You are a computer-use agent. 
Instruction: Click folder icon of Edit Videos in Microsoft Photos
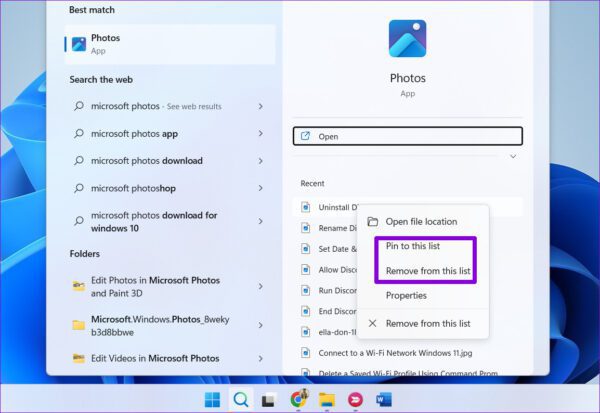(x=79, y=358)
